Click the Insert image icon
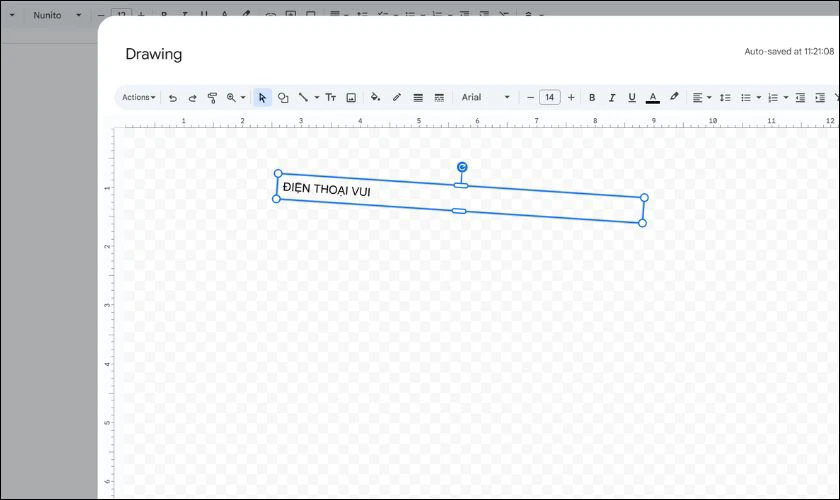Screen dimensions: 840x500 pyautogui.click(x=351, y=98)
